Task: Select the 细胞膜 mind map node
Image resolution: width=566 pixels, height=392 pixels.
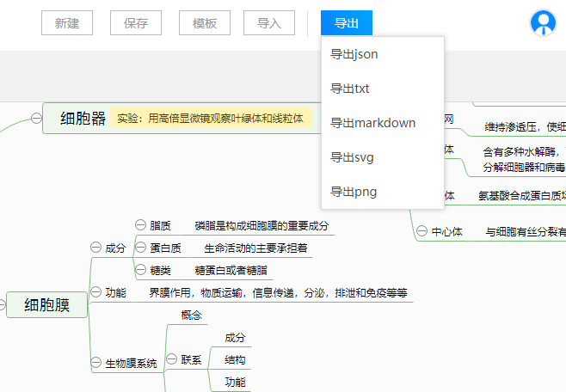Action: coord(47,304)
